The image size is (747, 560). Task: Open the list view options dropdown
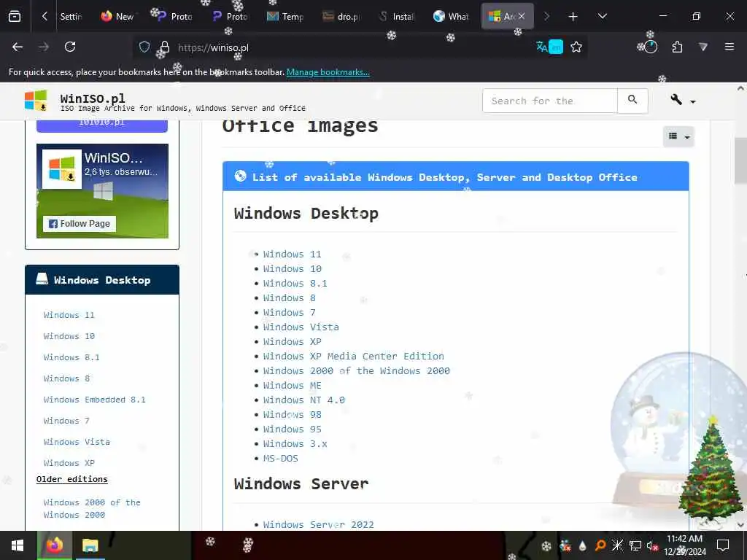click(x=678, y=136)
